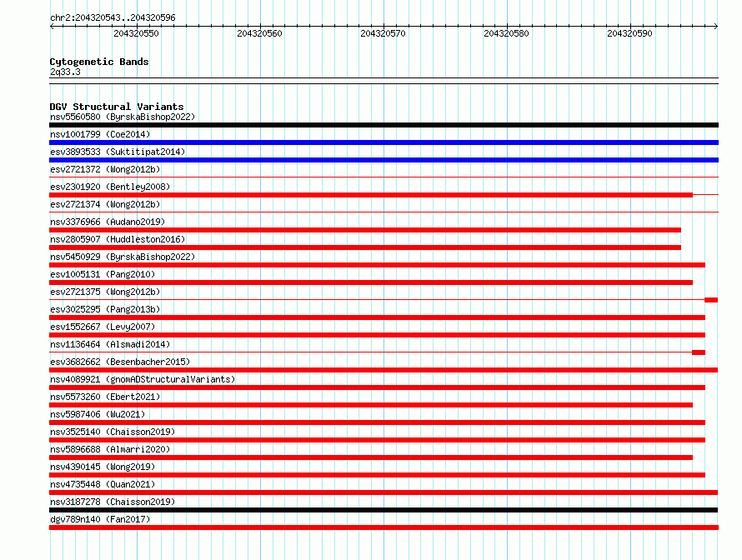Click esv3025295 (Pang2013b) label
Viewport: 742px width, 560px height.
[x=105, y=309]
